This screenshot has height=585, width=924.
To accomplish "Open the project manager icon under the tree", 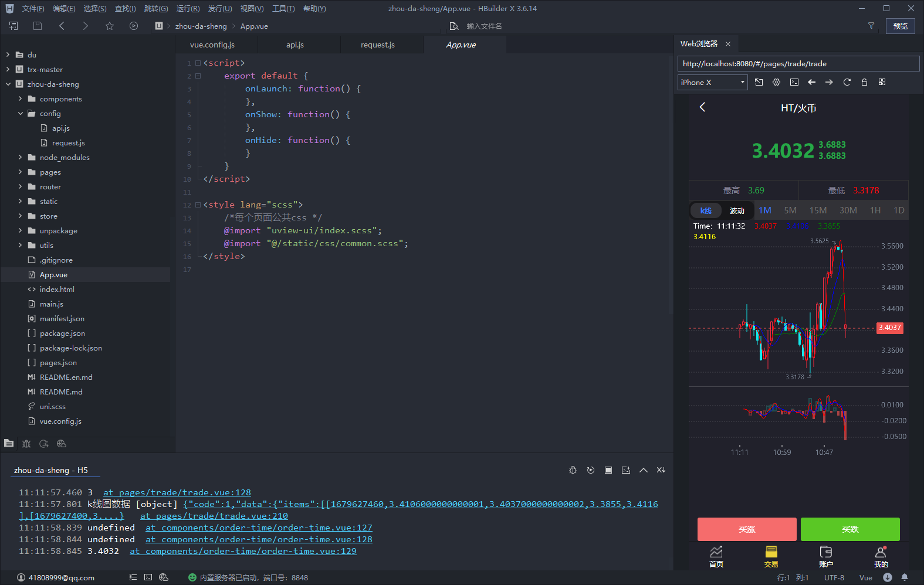I will coord(9,444).
